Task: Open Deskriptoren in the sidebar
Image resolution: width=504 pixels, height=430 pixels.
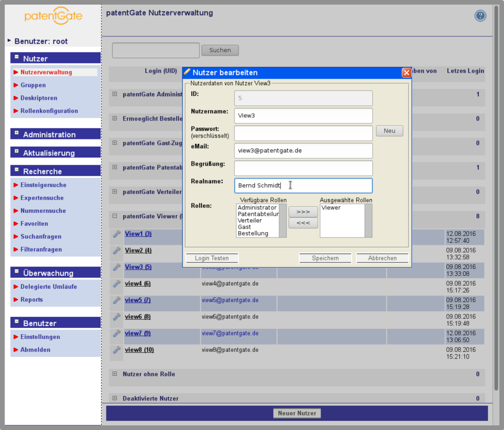Action: coord(39,98)
